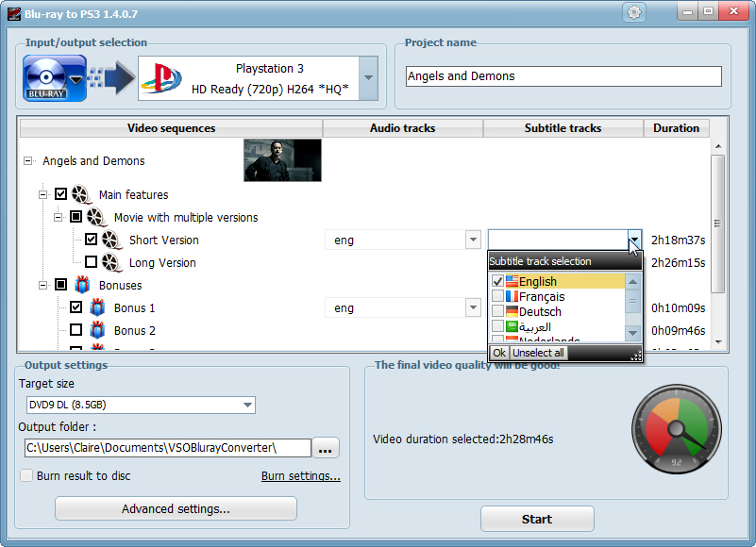Click the Audio tracks column header
This screenshot has height=547, width=756.
(403, 128)
